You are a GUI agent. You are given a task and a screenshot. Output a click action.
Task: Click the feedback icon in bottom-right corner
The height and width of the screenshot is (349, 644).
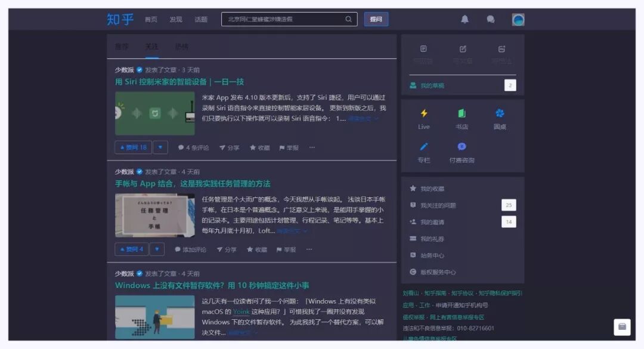tap(622, 328)
